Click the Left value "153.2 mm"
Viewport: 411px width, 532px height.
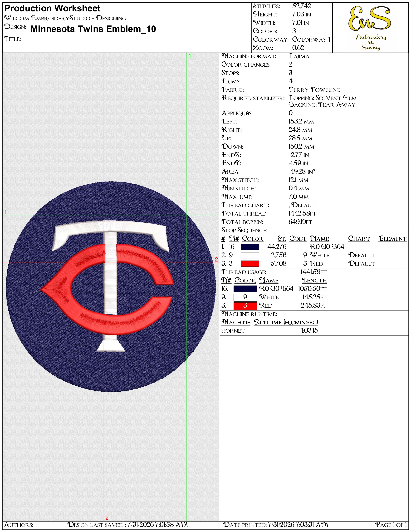[x=301, y=121]
